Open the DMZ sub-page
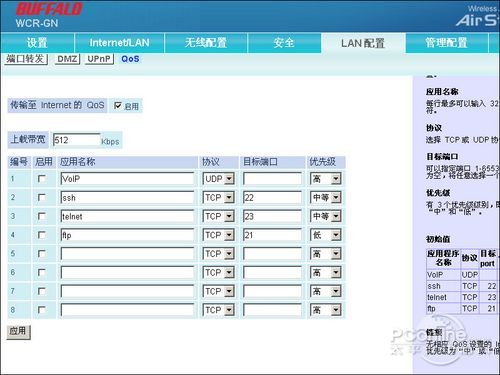 click(x=67, y=59)
